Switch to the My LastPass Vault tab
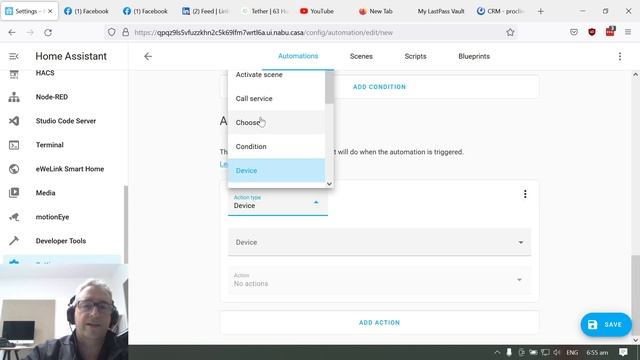The width and height of the screenshot is (640, 360). pos(441,11)
